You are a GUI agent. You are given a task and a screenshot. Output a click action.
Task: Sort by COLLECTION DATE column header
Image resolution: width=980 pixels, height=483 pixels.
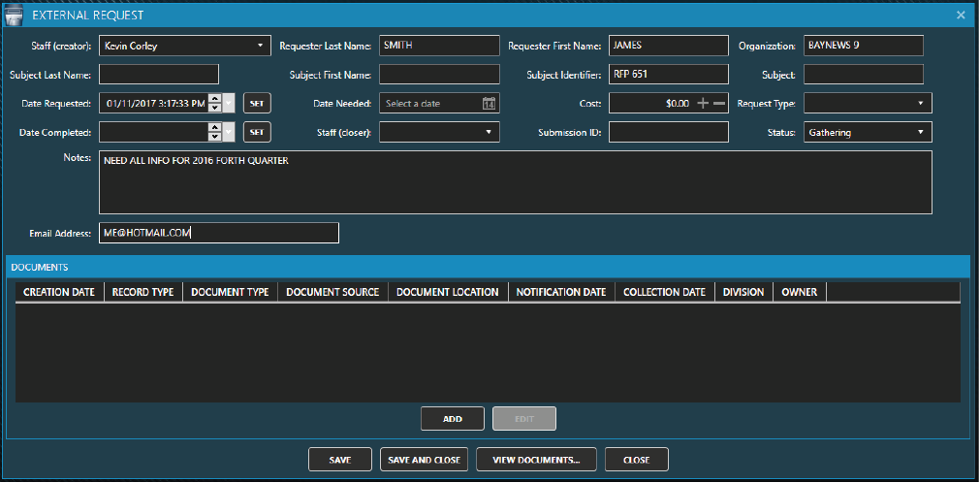[x=664, y=292]
